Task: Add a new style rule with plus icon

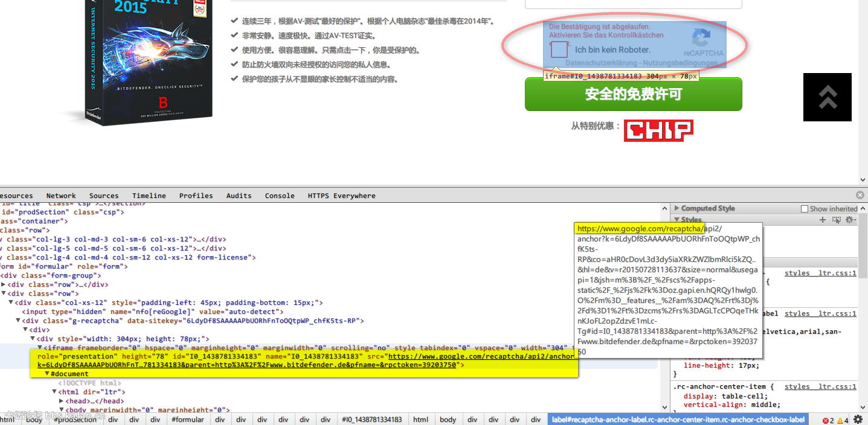Action: [x=822, y=220]
